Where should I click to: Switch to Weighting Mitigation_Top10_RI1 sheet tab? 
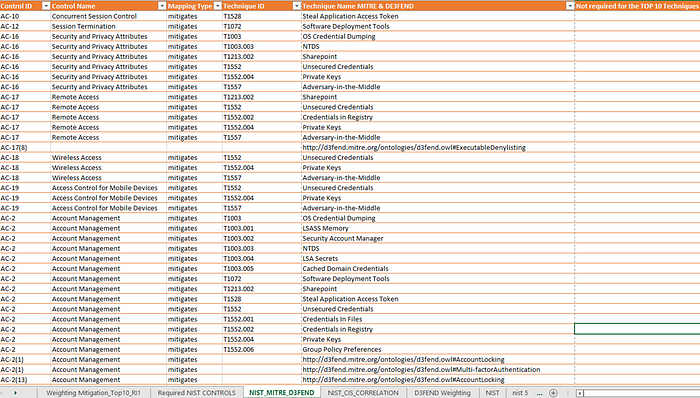click(93, 393)
